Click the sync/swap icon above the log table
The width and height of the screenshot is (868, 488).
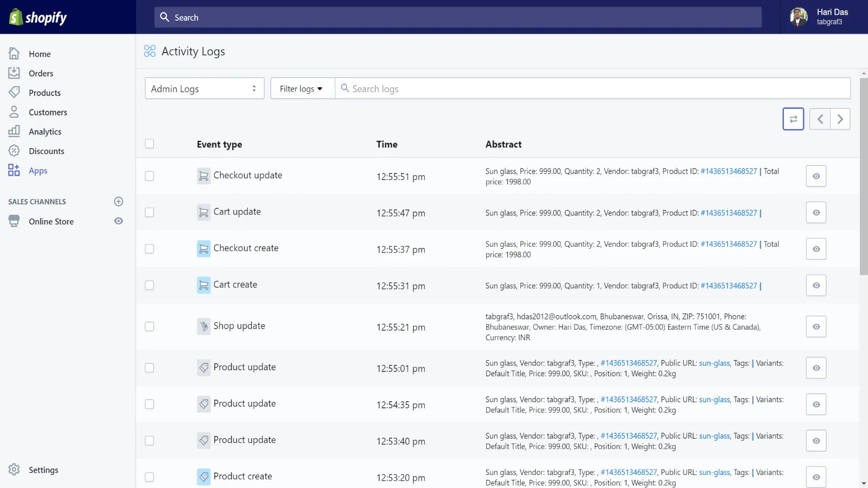click(x=793, y=119)
